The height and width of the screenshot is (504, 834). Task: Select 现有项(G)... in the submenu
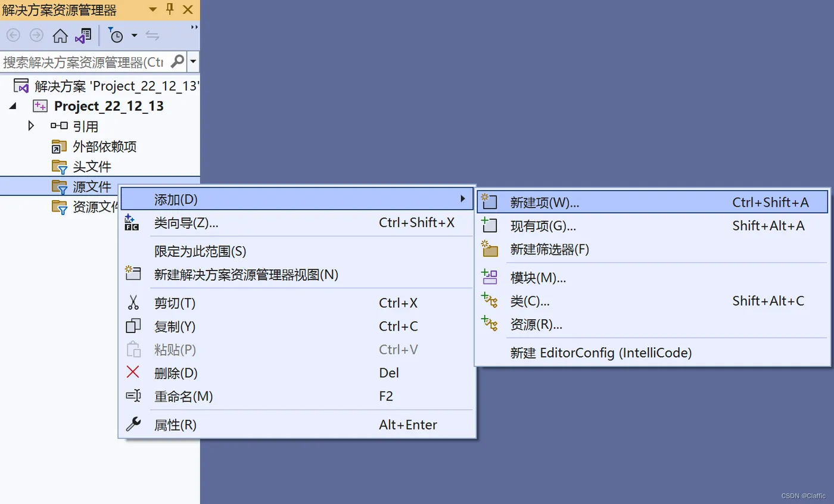(652, 226)
